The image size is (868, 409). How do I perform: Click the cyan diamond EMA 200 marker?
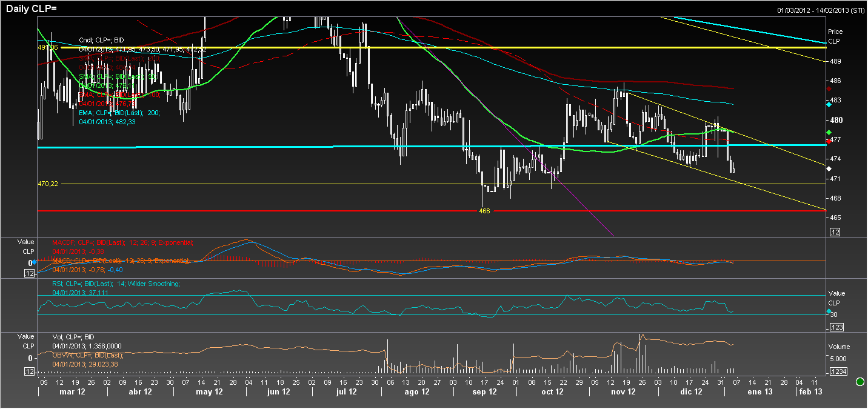(829, 105)
